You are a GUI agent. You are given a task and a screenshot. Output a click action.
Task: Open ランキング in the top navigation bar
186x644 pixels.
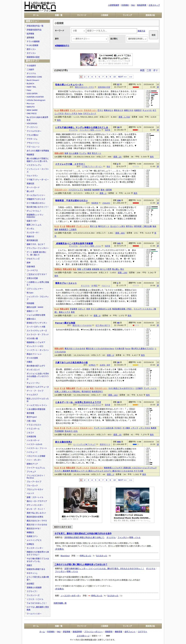point(127,15)
